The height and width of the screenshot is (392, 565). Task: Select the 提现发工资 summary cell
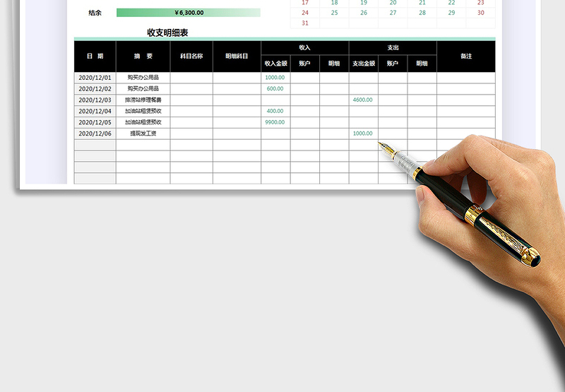143,133
